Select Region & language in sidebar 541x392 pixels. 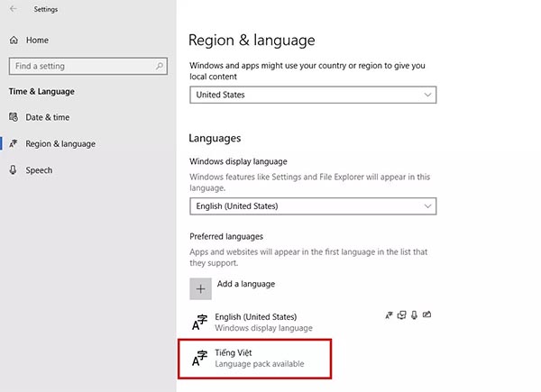tap(60, 144)
